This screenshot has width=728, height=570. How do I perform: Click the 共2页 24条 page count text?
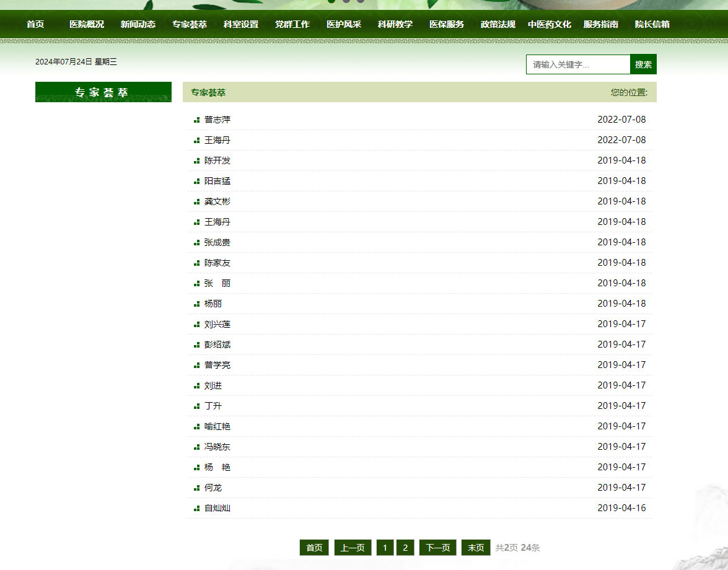click(x=517, y=548)
